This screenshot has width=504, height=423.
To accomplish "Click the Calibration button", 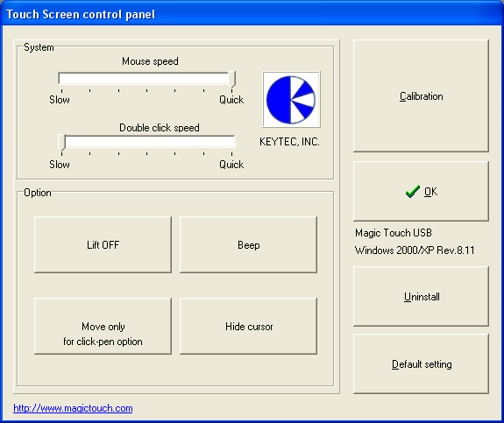I will pyautogui.click(x=421, y=95).
